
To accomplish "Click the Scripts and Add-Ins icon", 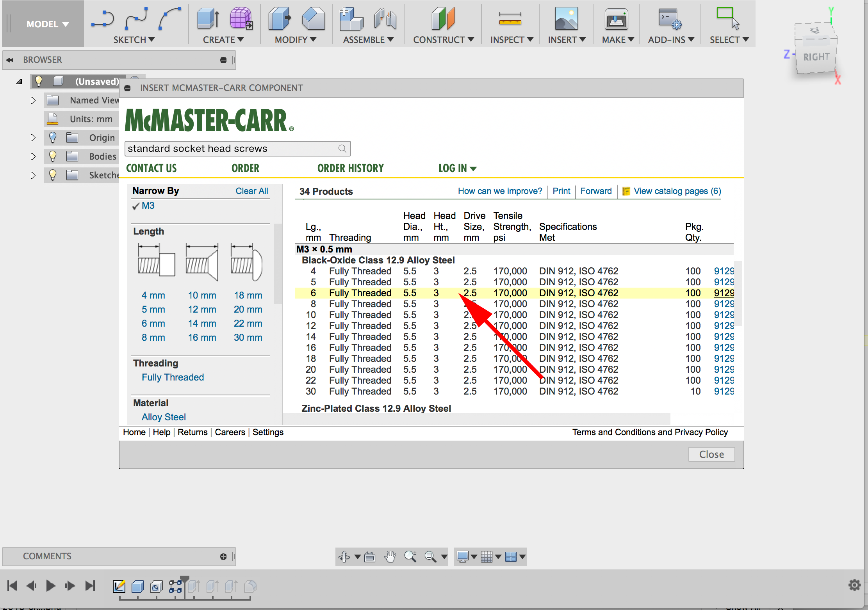I will 670,19.
